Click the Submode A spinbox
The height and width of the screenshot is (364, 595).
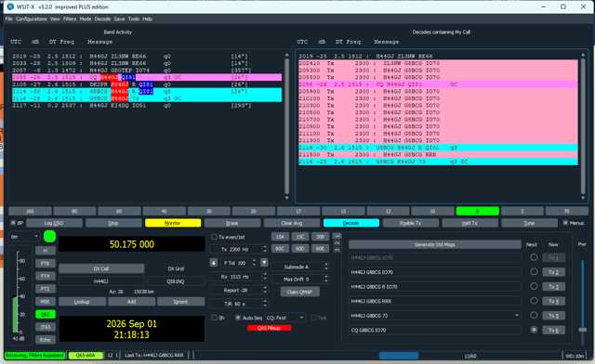[x=299, y=266]
